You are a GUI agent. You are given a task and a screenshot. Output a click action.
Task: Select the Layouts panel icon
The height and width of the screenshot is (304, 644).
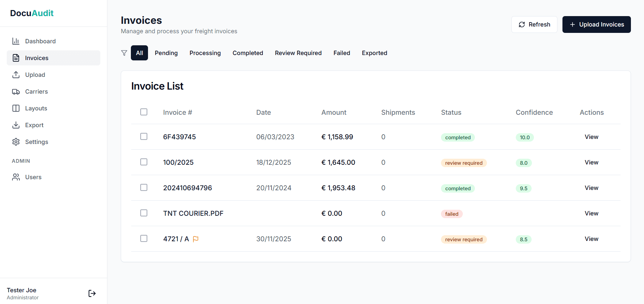(16, 108)
